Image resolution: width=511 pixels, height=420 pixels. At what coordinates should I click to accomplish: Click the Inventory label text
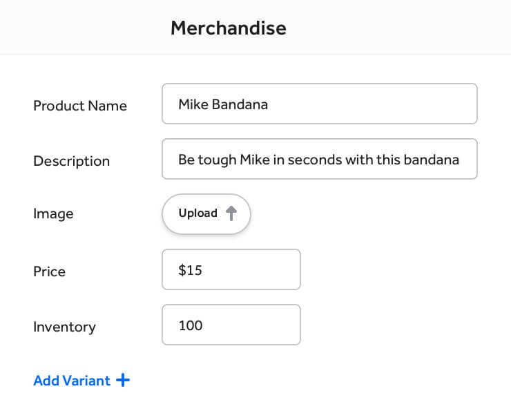click(x=64, y=327)
